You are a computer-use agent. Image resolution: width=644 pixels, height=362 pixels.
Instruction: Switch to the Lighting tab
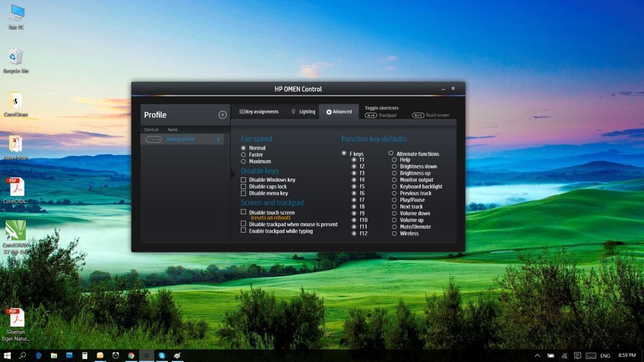click(x=303, y=112)
